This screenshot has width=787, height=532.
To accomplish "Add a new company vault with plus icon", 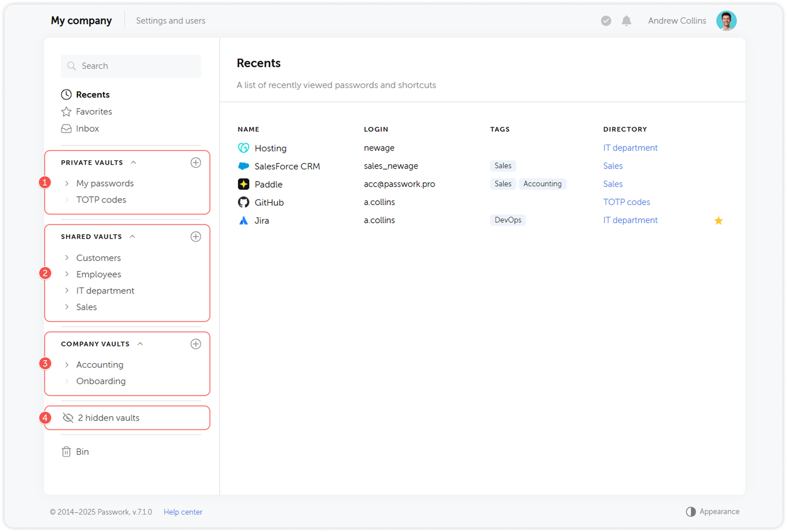I will [196, 344].
